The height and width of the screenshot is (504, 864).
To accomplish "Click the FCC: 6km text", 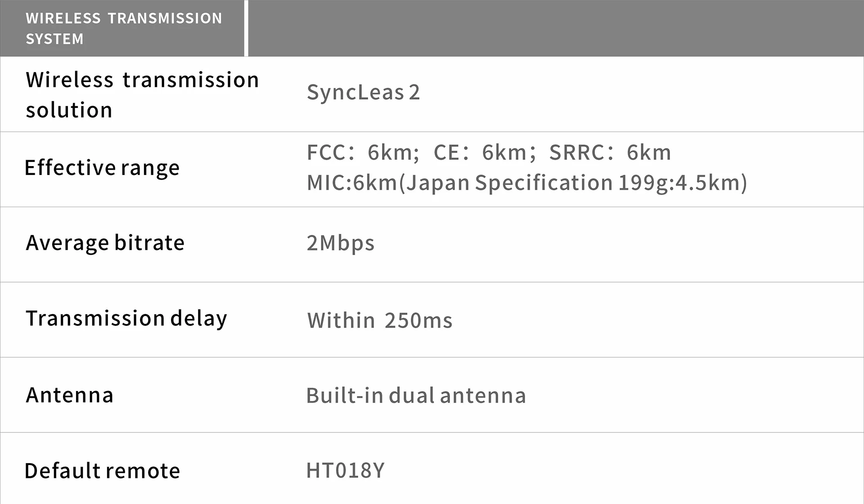I will point(363,153).
